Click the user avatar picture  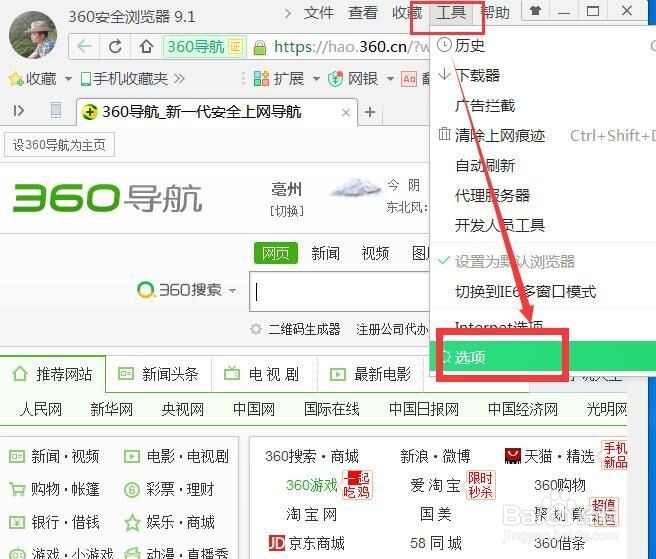(x=33, y=35)
